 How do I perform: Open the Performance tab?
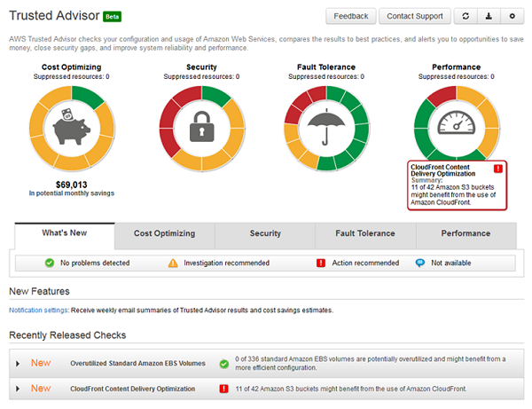point(465,236)
